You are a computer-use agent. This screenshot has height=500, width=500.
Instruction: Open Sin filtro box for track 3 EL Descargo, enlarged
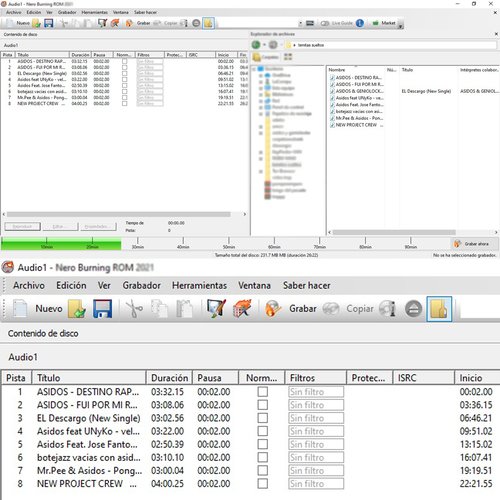pos(316,418)
